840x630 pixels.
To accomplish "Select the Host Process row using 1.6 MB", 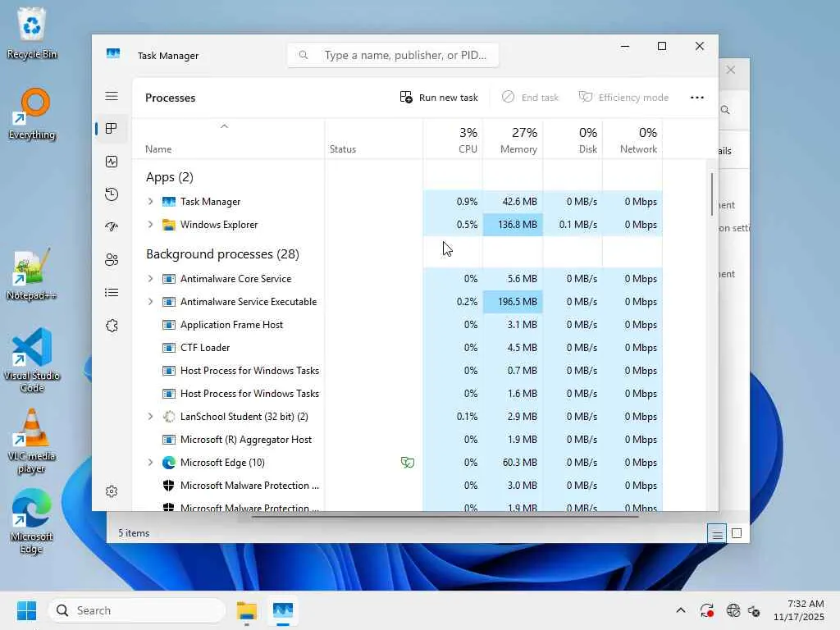I will (x=398, y=394).
